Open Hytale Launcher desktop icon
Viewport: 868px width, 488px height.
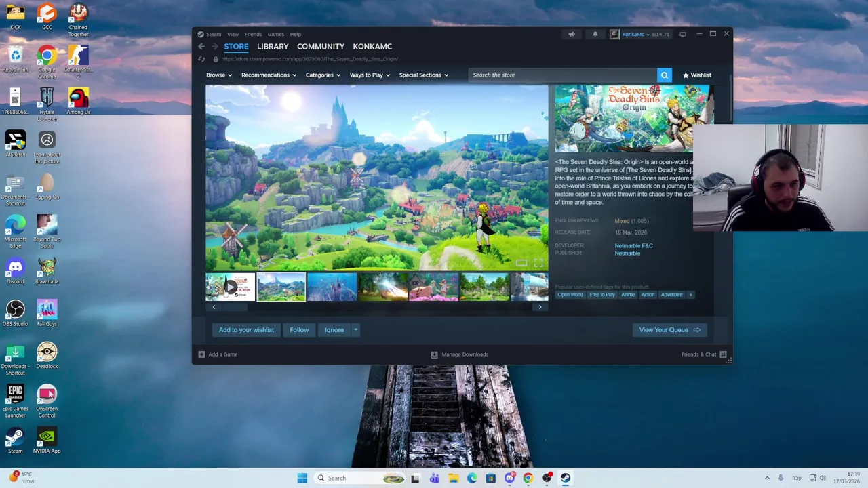point(47,104)
